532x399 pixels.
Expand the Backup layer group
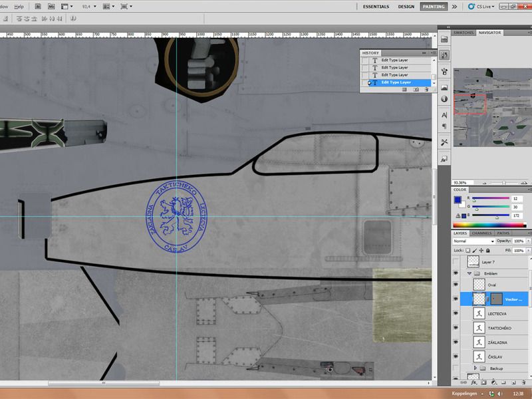(475, 368)
